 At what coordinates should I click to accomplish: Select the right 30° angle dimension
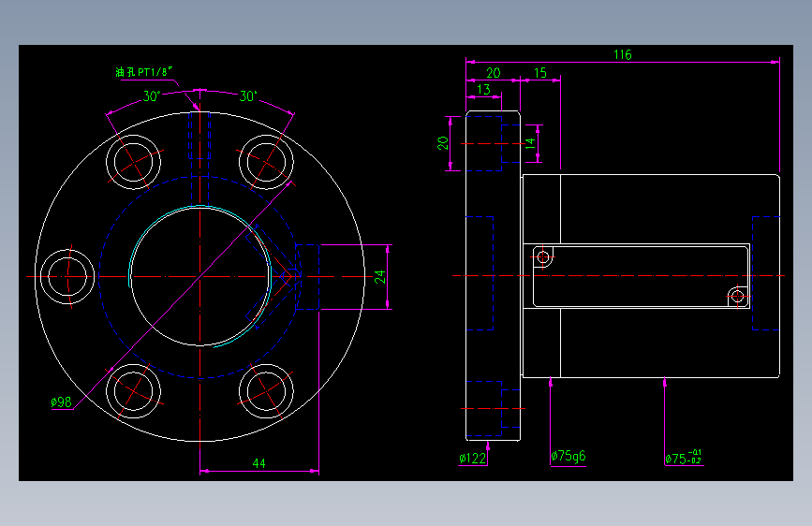(x=248, y=96)
